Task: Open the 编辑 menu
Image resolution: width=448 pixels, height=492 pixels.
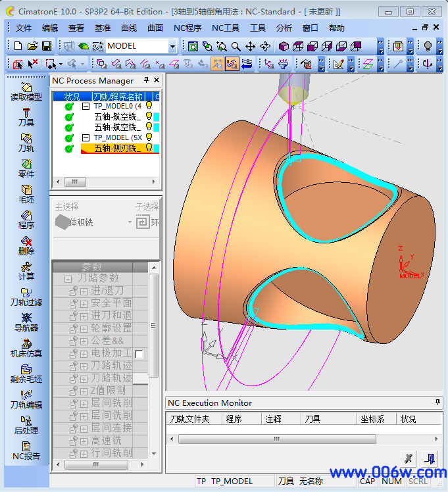Action: (x=50, y=28)
